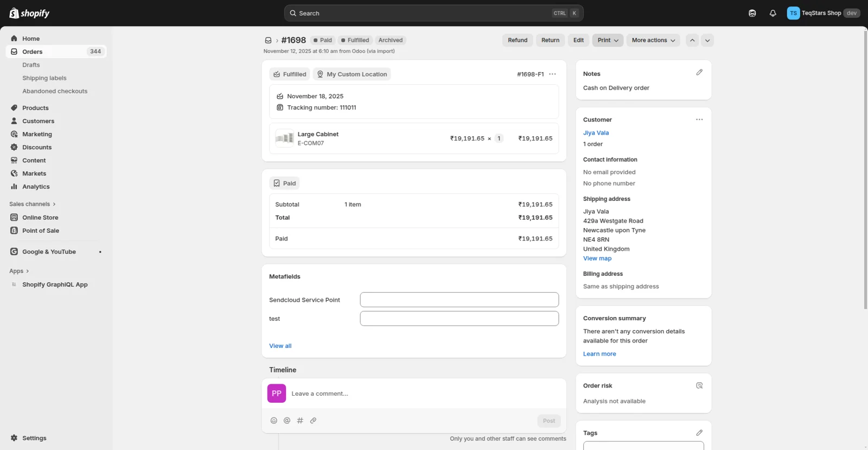Click the Fulfilled badge in fulfillment card

[x=290, y=74]
